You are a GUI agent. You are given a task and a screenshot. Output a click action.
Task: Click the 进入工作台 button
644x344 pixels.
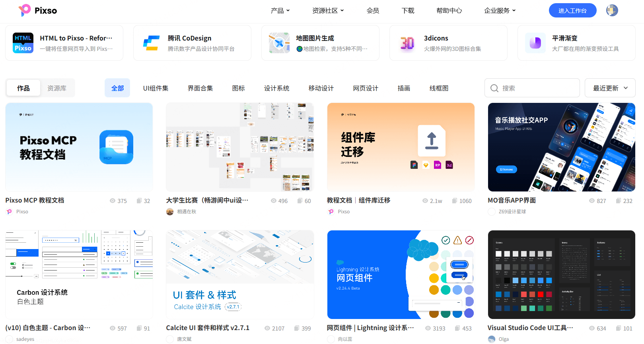tap(573, 11)
